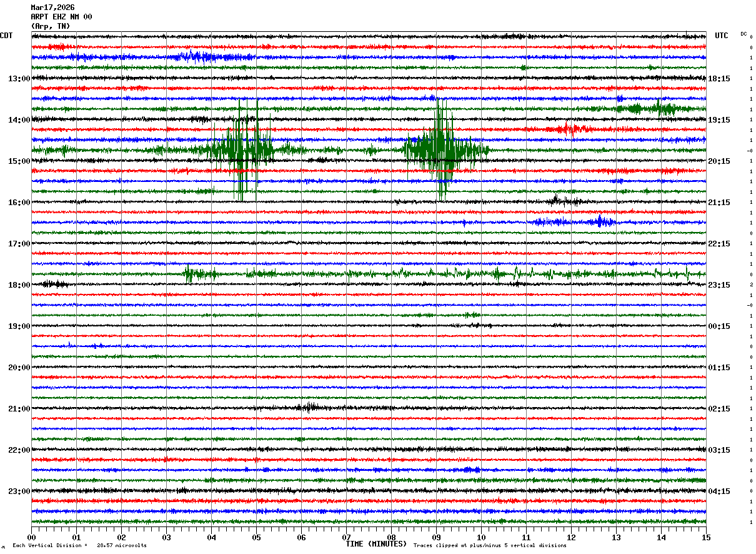Click the 18:15 UTC time label
Image resolution: width=756 pixels, height=554 pixels.
720,79
